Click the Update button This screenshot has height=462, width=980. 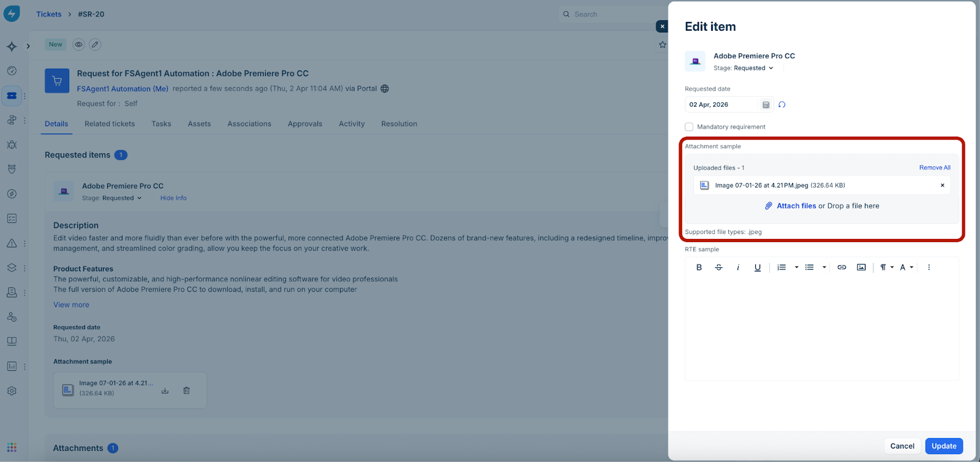(944, 446)
